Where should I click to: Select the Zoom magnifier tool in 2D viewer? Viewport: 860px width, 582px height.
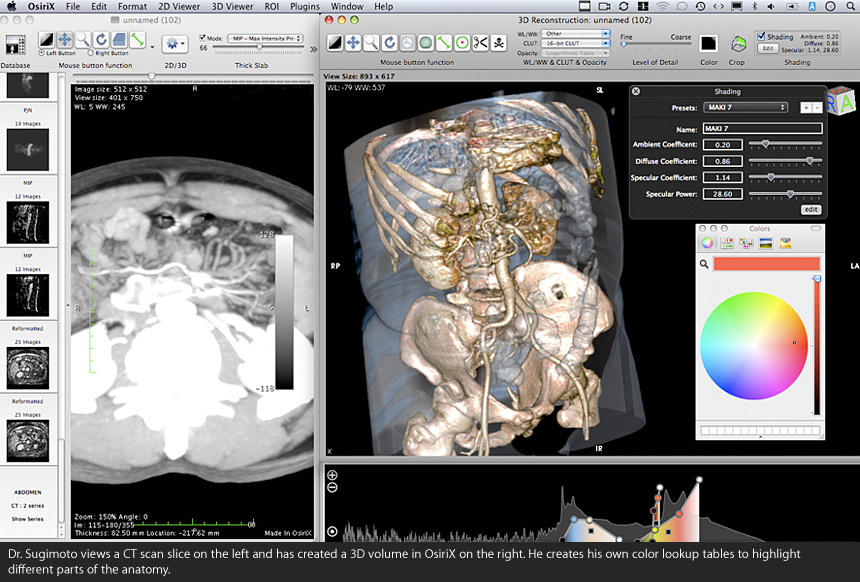tap(83, 40)
